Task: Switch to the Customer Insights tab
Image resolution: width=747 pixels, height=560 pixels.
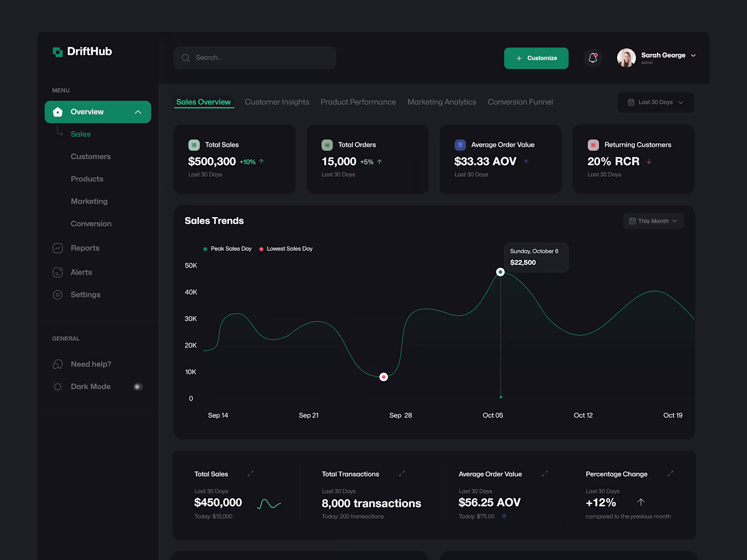Action: point(277,102)
